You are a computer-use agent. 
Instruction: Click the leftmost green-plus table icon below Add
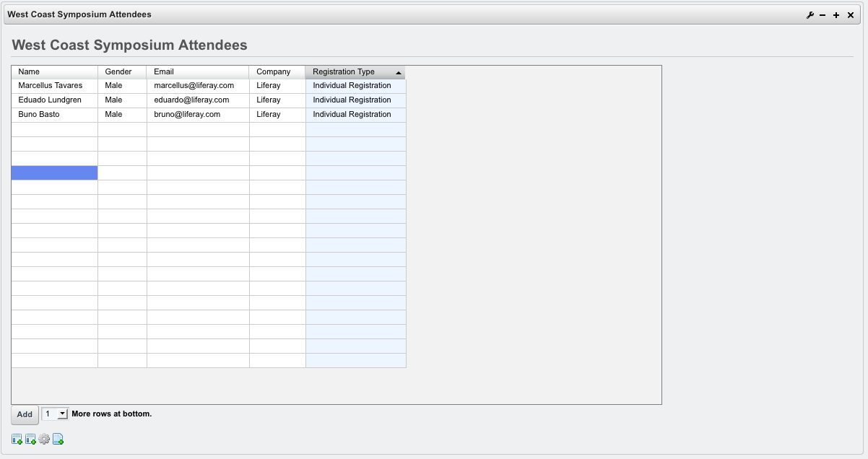point(17,439)
